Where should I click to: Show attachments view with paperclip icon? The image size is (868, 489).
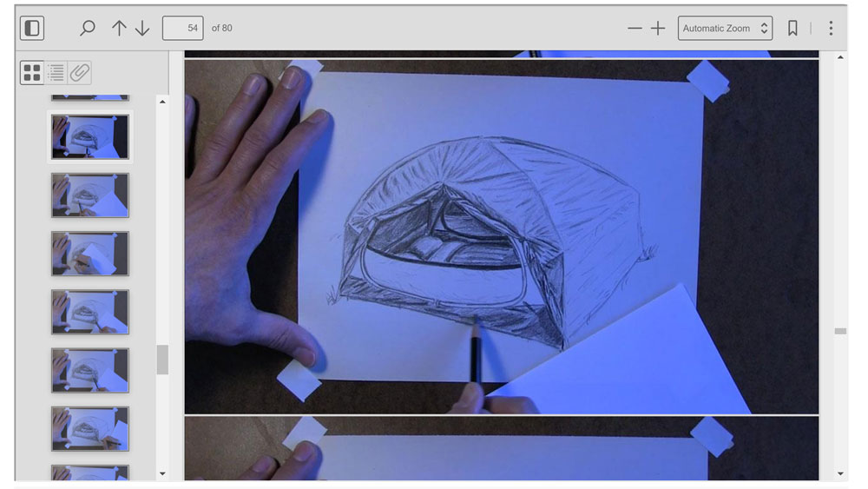click(x=80, y=73)
